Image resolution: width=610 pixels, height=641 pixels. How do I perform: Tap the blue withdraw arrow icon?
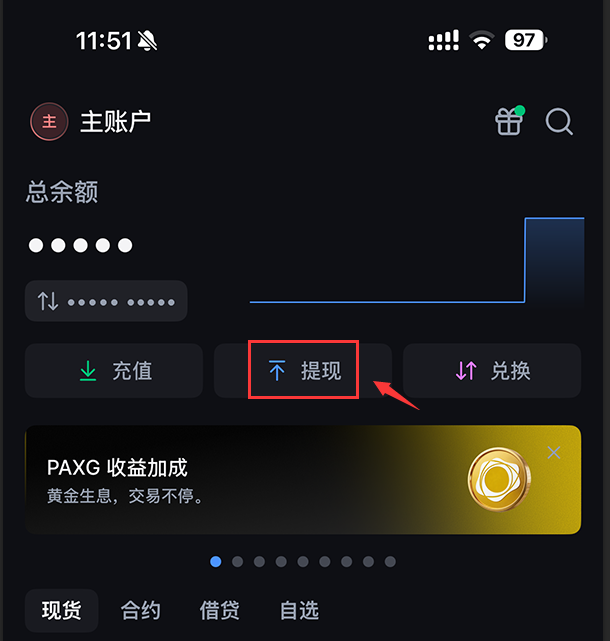point(277,371)
